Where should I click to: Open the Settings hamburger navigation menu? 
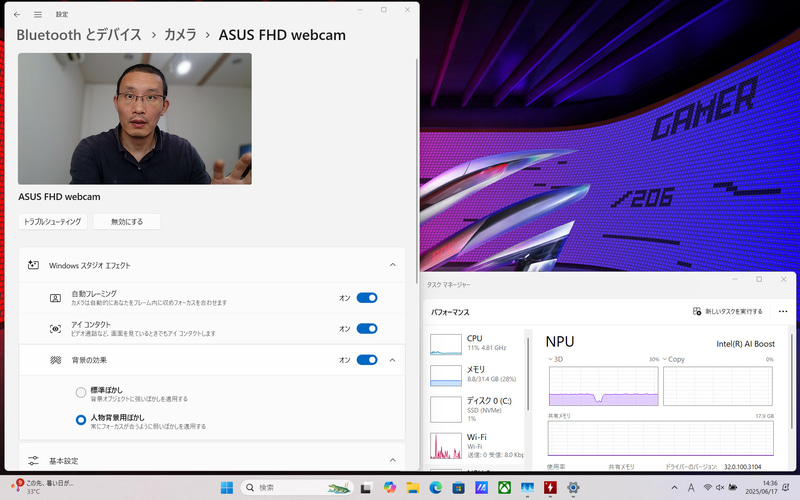(38, 14)
